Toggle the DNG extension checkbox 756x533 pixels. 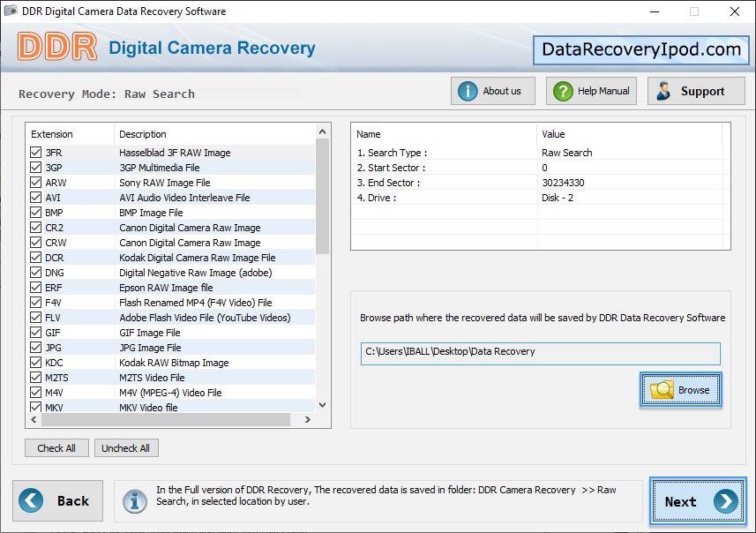coord(35,273)
